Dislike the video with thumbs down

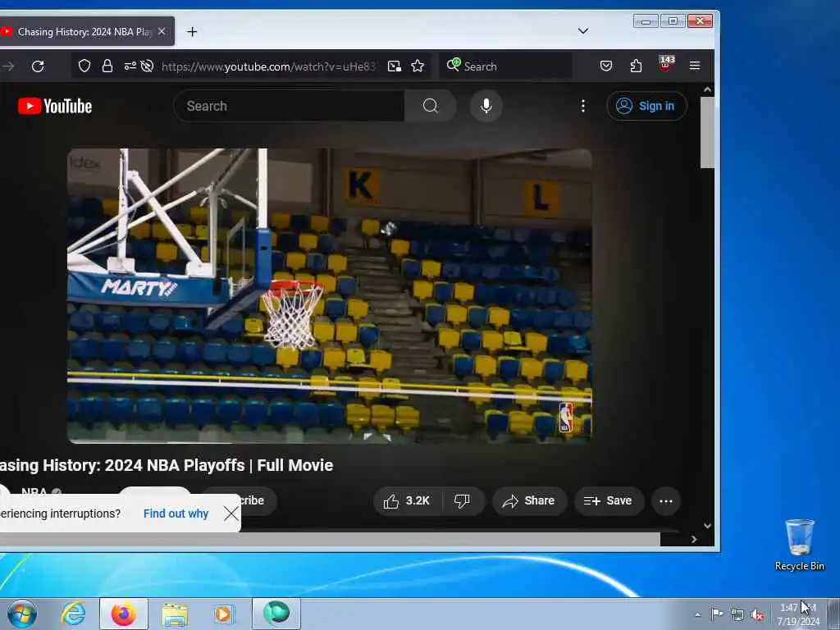(463, 501)
